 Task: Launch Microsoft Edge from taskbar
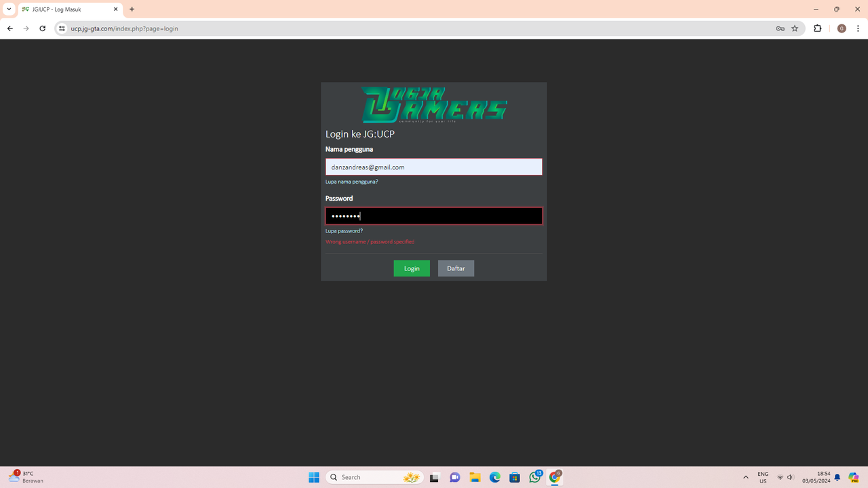[x=495, y=477]
